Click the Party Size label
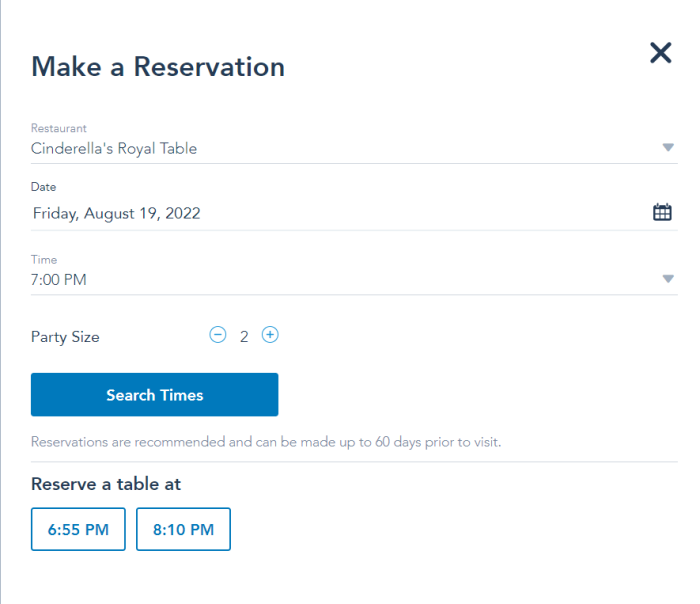Screen dimensions: 700x604 [65, 337]
